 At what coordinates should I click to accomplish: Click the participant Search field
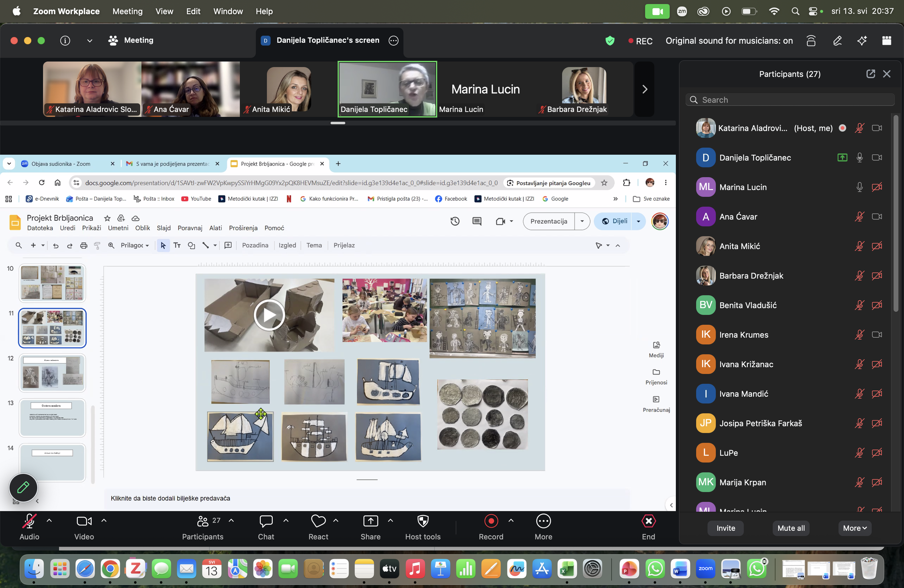[790, 100]
